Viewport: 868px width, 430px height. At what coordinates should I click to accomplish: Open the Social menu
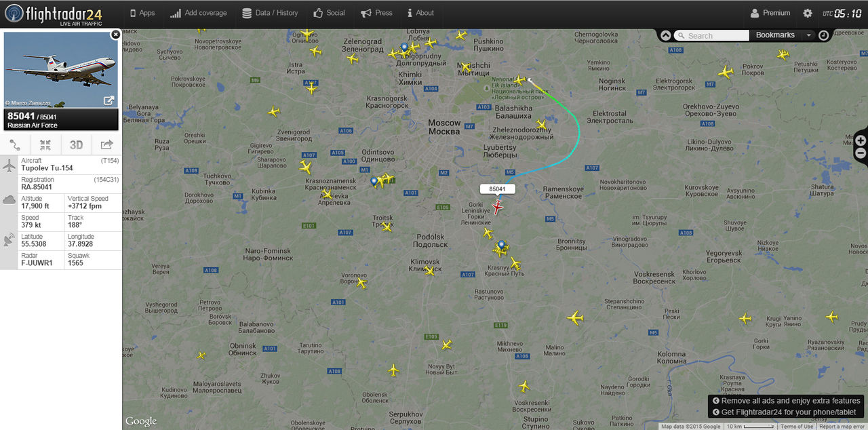(329, 13)
